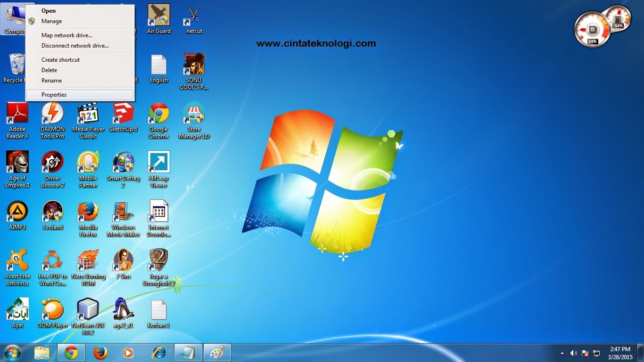Screen dimensions: 644x362
Task: Select the Avast Free Antivirus icon
Action: 17,268
